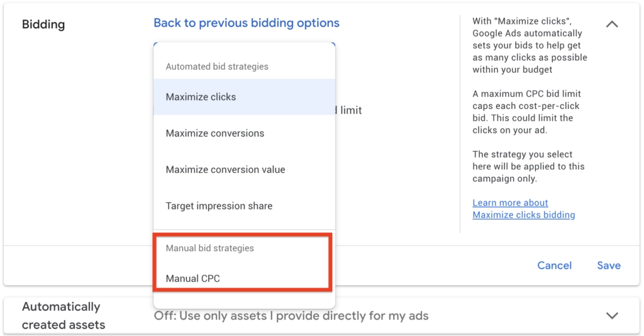Click the Manual bid strategies group header
Screen dimensions: 644x336
pyautogui.click(x=210, y=249)
